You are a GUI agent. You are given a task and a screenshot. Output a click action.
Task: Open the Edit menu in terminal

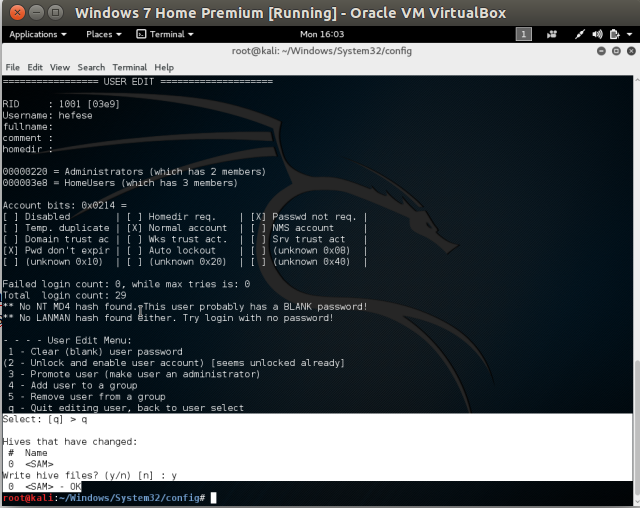(x=35, y=67)
